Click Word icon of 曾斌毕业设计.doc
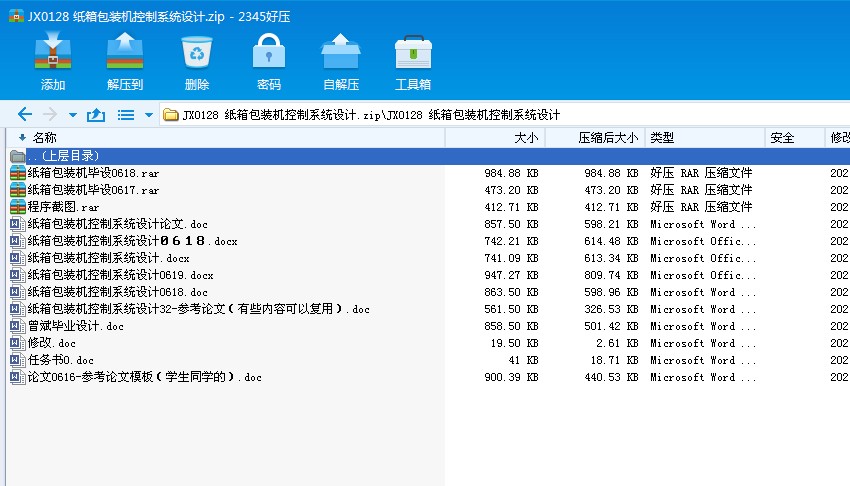The image size is (850, 486). pos(18,326)
